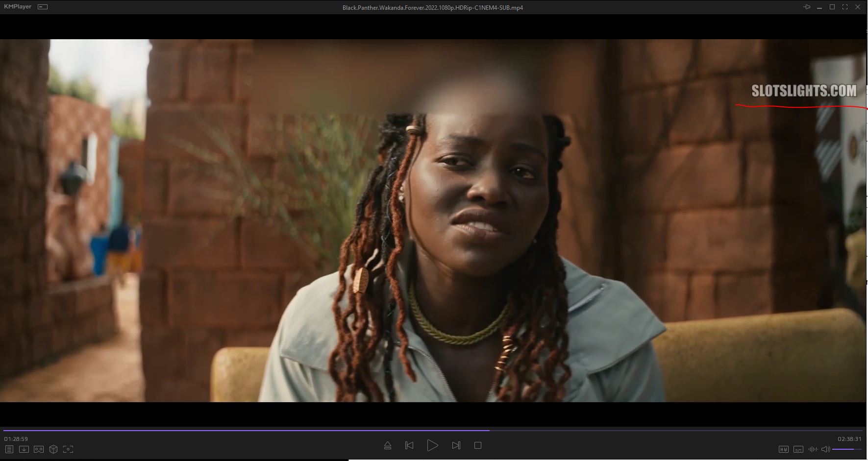Open the audio equalizer waveform icon
The image size is (868, 461).
pyautogui.click(x=813, y=449)
